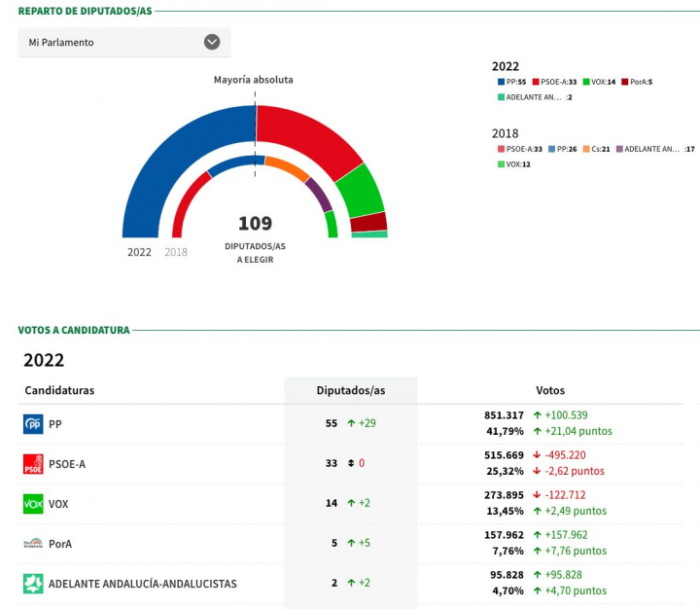Switch the chart to year 2018

(x=176, y=252)
